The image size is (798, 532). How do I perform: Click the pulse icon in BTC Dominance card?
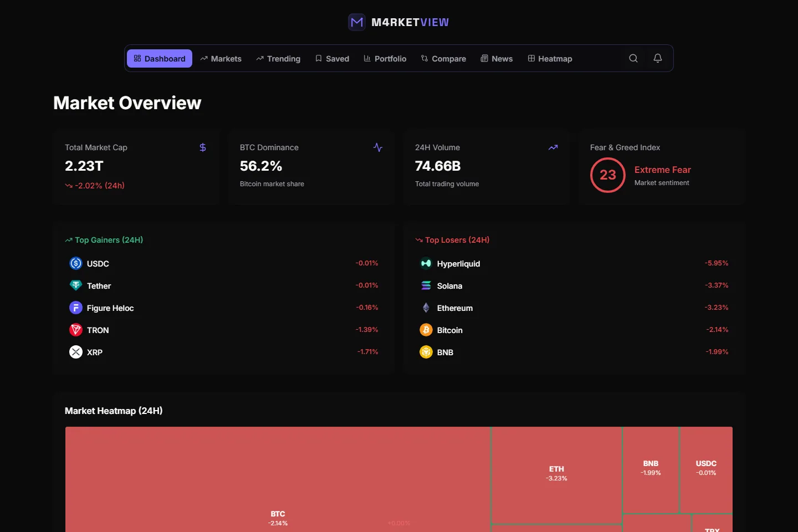(378, 147)
